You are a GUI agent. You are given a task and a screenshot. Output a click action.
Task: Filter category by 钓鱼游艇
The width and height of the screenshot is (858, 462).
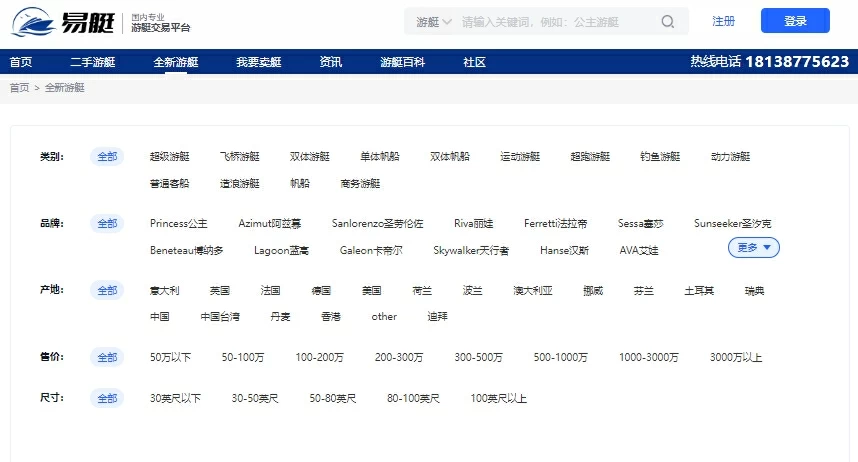(660, 157)
